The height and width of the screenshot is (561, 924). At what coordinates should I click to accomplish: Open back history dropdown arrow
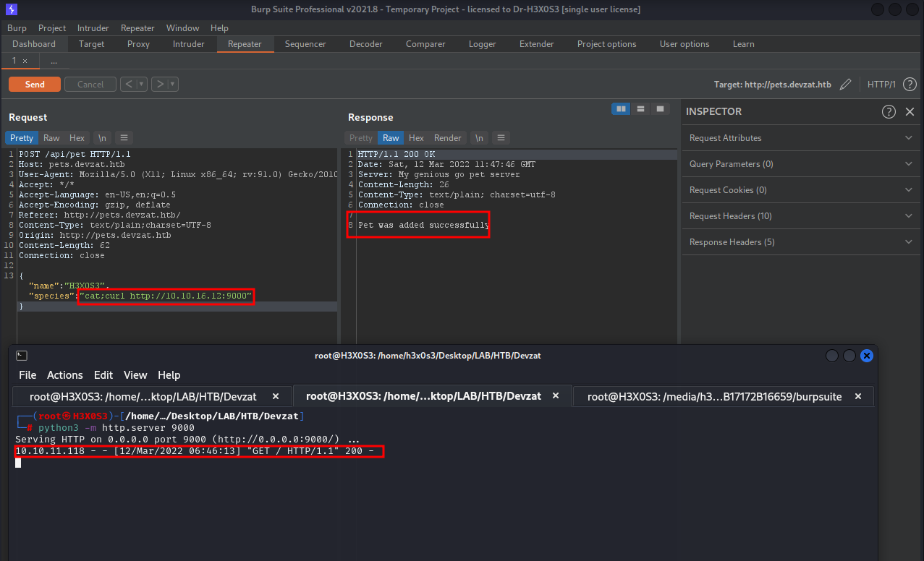pos(142,85)
